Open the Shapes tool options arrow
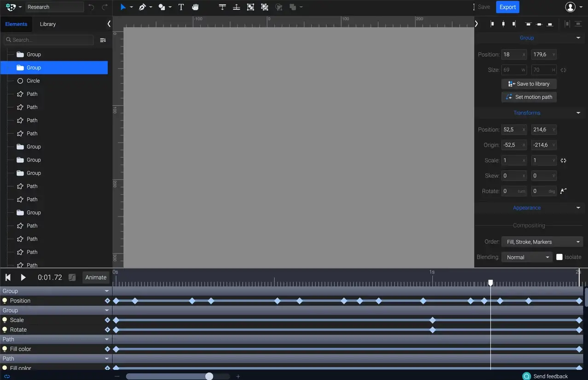588x380 pixels. click(x=170, y=7)
